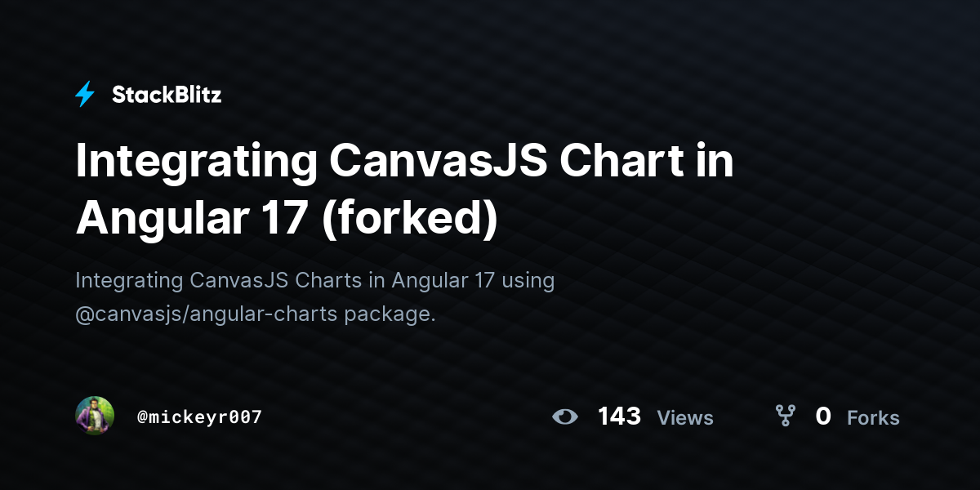Click the fork icon beside the forks count

click(x=786, y=416)
